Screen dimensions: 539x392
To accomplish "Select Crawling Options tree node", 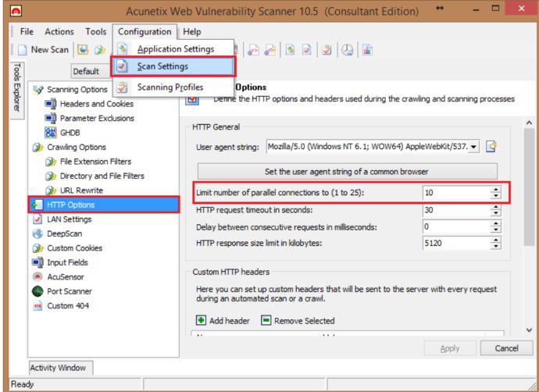I will (x=77, y=147).
